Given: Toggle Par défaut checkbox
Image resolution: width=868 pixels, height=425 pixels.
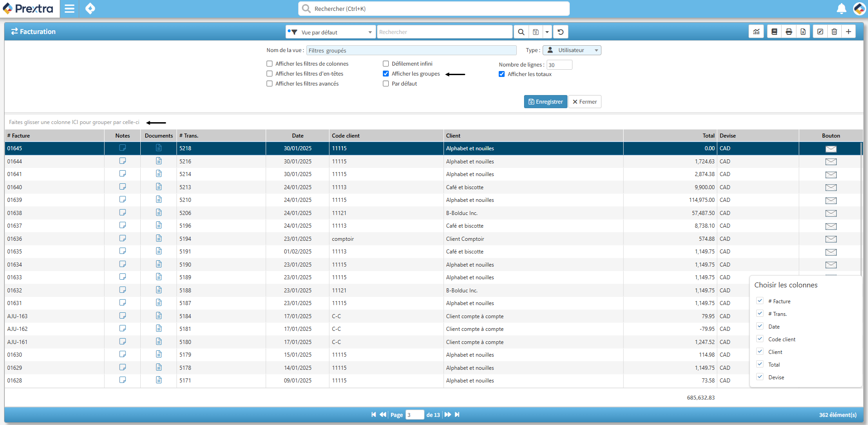Looking at the screenshot, I should point(386,84).
